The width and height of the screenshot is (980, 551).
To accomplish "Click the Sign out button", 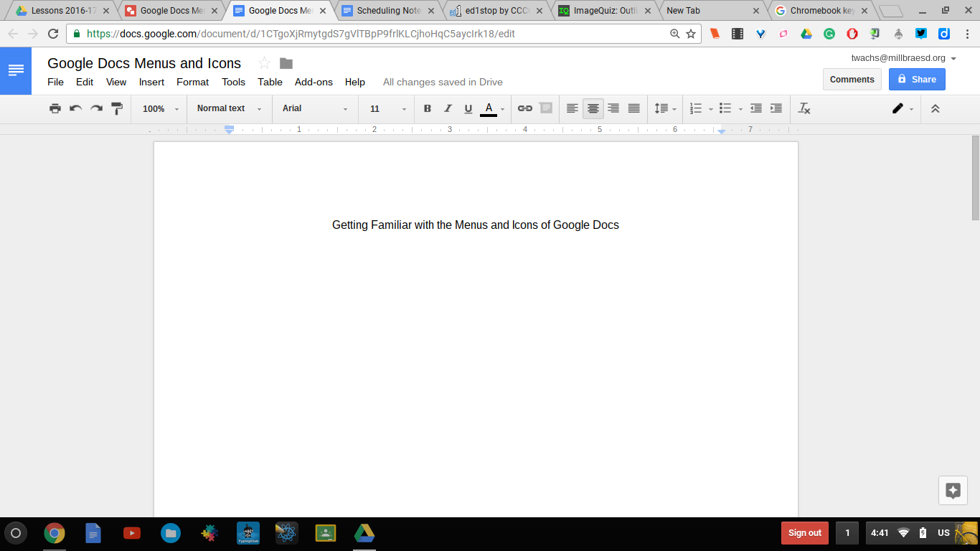I will point(805,533).
